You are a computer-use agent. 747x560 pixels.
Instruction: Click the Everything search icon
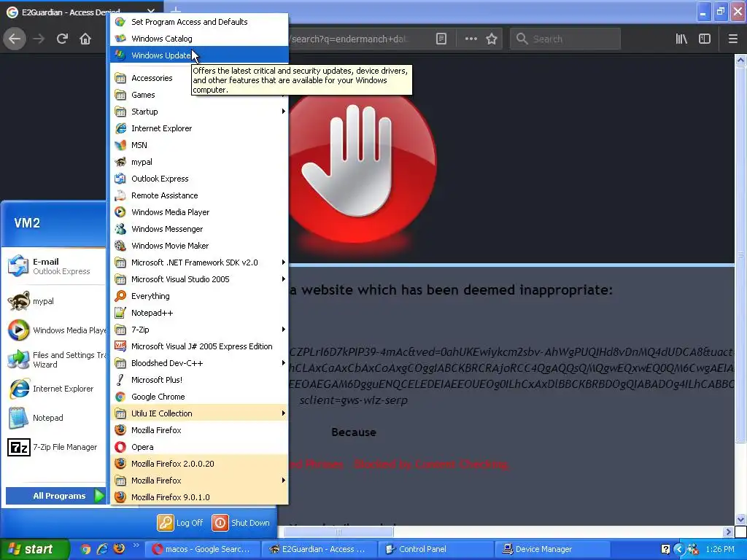click(120, 296)
